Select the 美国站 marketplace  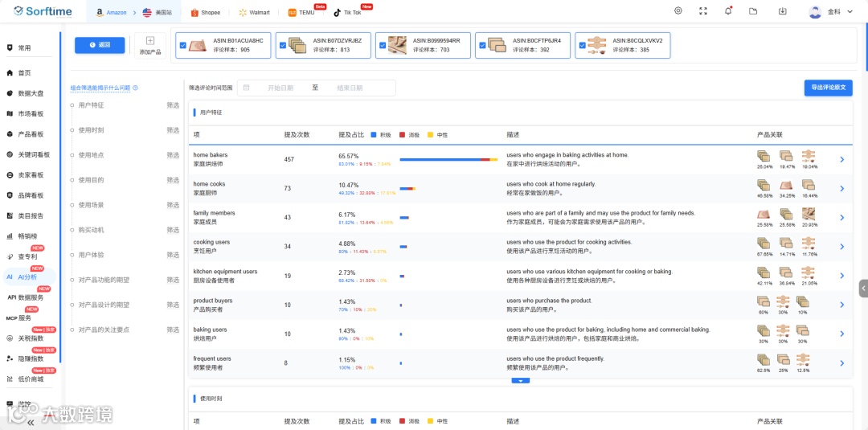coord(156,11)
